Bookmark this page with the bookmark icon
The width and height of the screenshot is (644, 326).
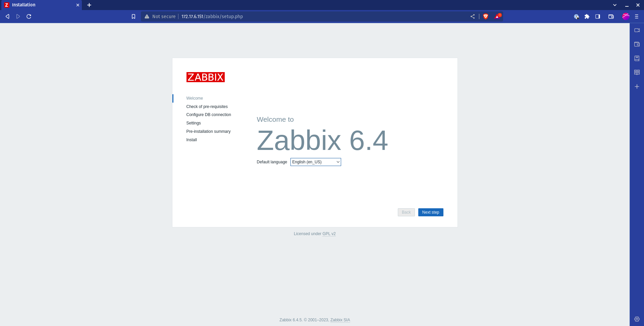tap(133, 16)
